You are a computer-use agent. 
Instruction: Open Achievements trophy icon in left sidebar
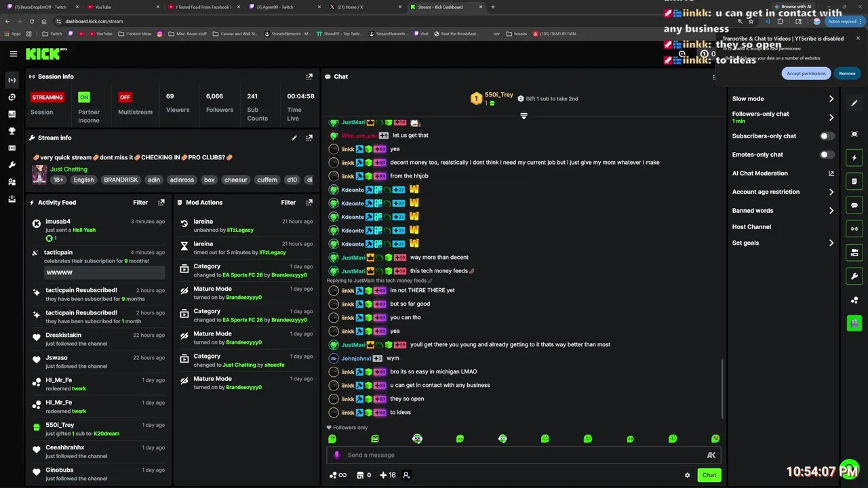click(12, 131)
